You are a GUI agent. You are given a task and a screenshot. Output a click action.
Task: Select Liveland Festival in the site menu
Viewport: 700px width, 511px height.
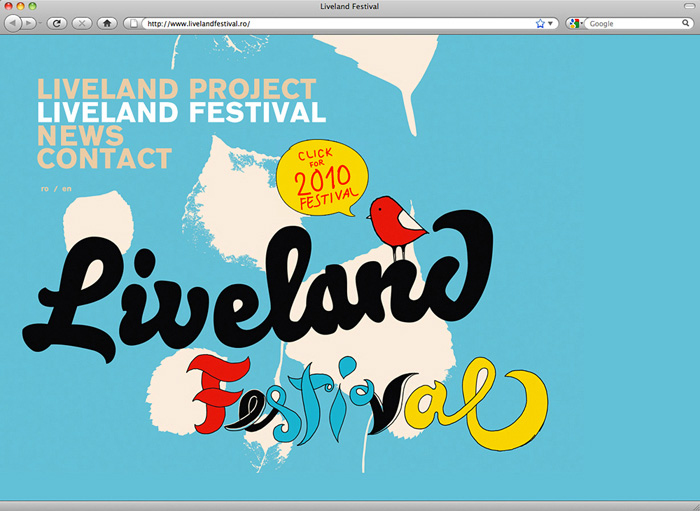tap(181, 112)
